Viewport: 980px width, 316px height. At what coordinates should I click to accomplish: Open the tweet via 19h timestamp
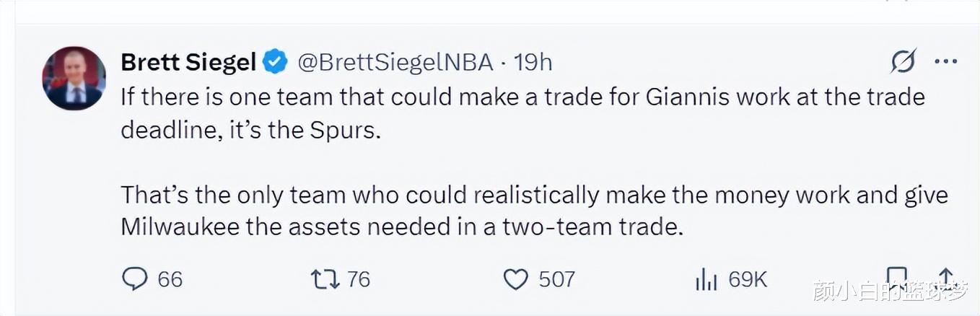(x=533, y=63)
